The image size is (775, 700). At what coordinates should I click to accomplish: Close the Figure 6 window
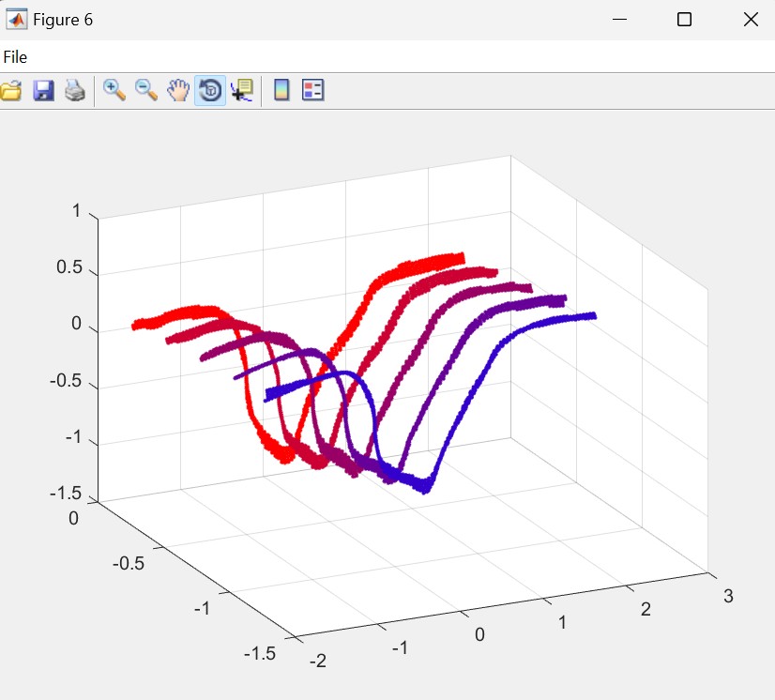(750, 19)
